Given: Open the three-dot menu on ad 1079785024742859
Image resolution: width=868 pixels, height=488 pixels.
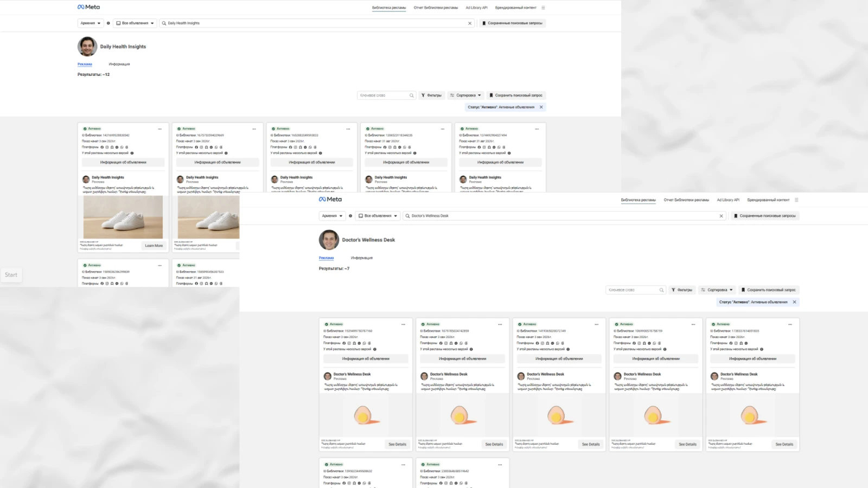Looking at the screenshot, I should click(x=500, y=324).
